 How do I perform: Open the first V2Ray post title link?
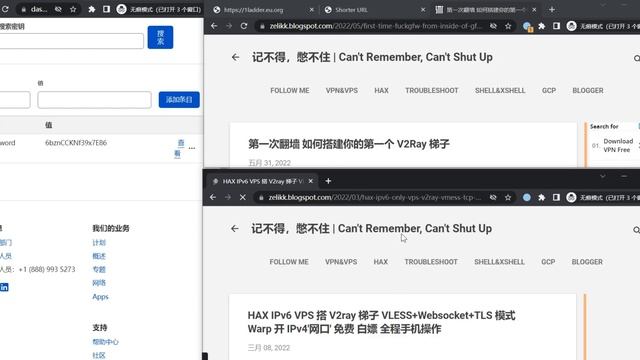(x=349, y=144)
